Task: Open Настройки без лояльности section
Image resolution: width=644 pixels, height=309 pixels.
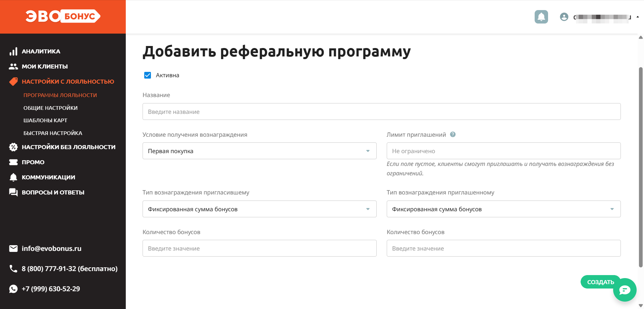Action: [x=68, y=147]
